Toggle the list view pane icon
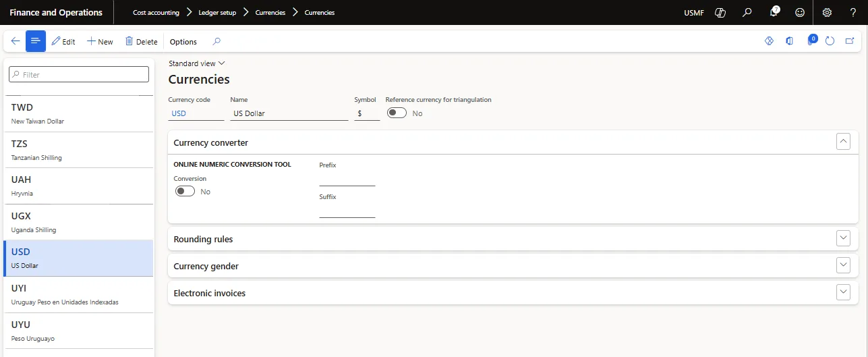The height and width of the screenshot is (357, 868). point(36,41)
